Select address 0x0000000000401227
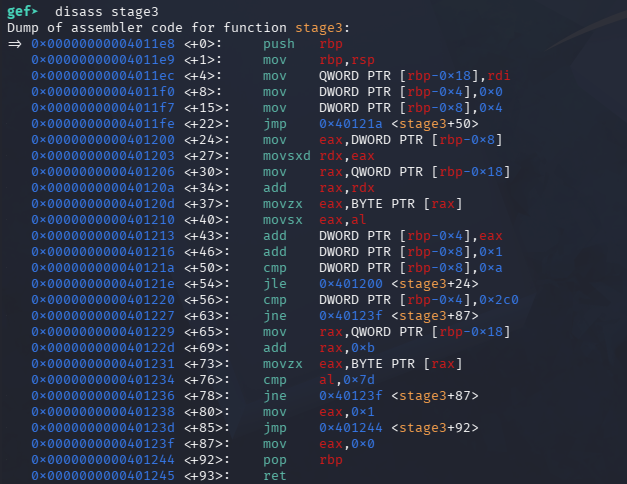Image resolution: width=627 pixels, height=484 pixels. pos(103,316)
